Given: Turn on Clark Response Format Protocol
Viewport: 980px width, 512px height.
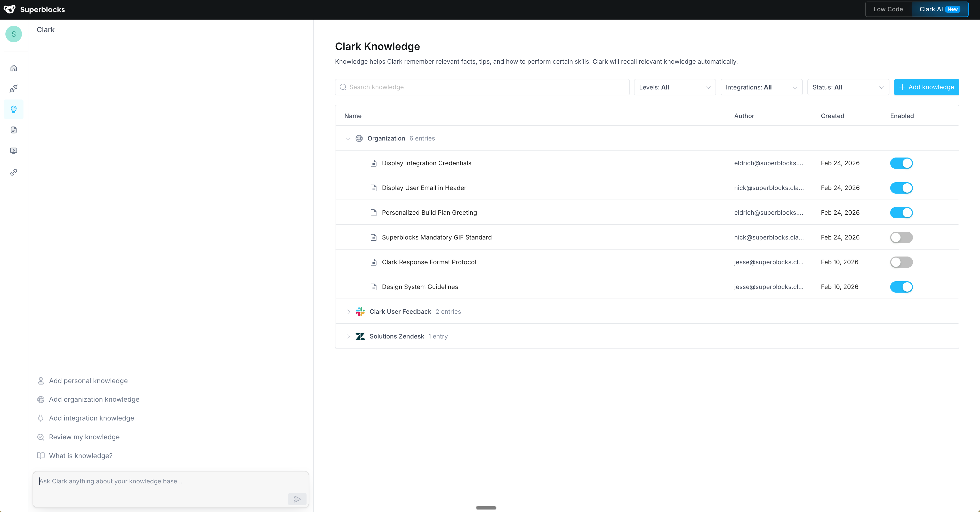Looking at the screenshot, I should 901,262.
